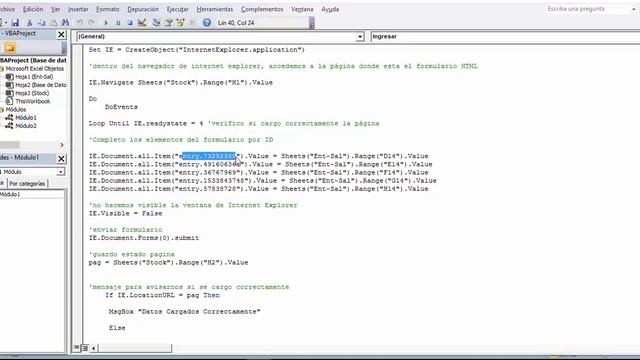Select Hoja1 (Ent-Sal) in the project tree
Image resolution: width=640 pixels, height=360 pixels.
pos(34,77)
